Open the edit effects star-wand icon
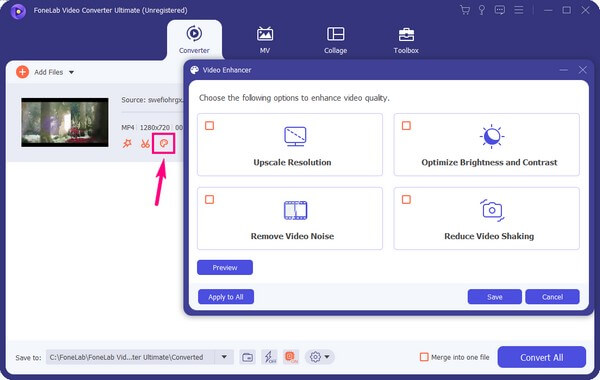Viewport: 600px width, 380px height. tap(127, 144)
